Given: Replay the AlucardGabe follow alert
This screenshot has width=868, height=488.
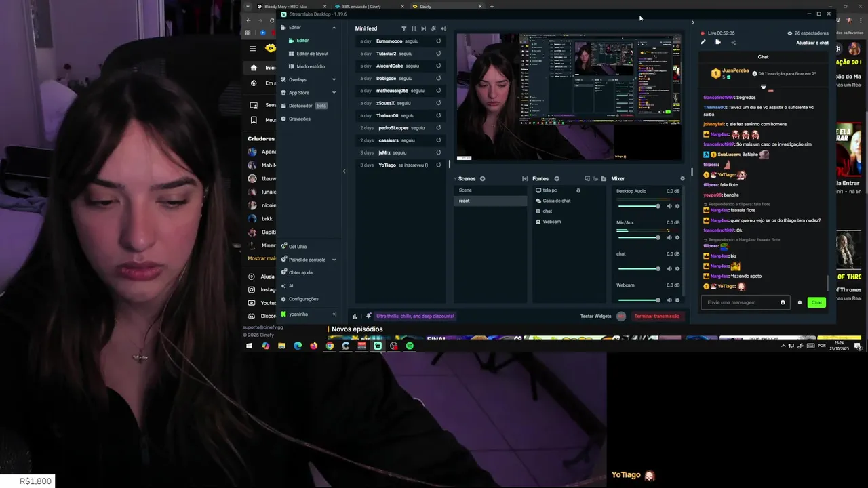Looking at the screenshot, I should (438, 66).
